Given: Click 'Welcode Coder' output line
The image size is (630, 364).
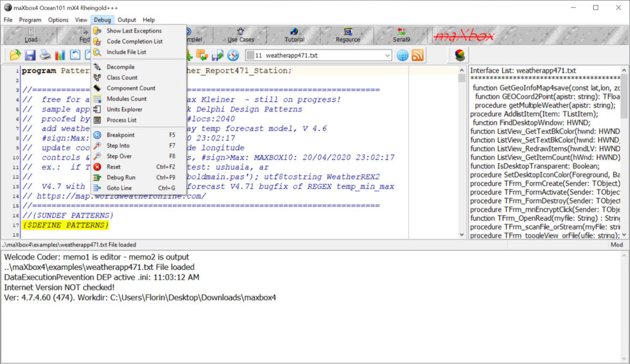Looking at the screenshot, I should 97,257.
